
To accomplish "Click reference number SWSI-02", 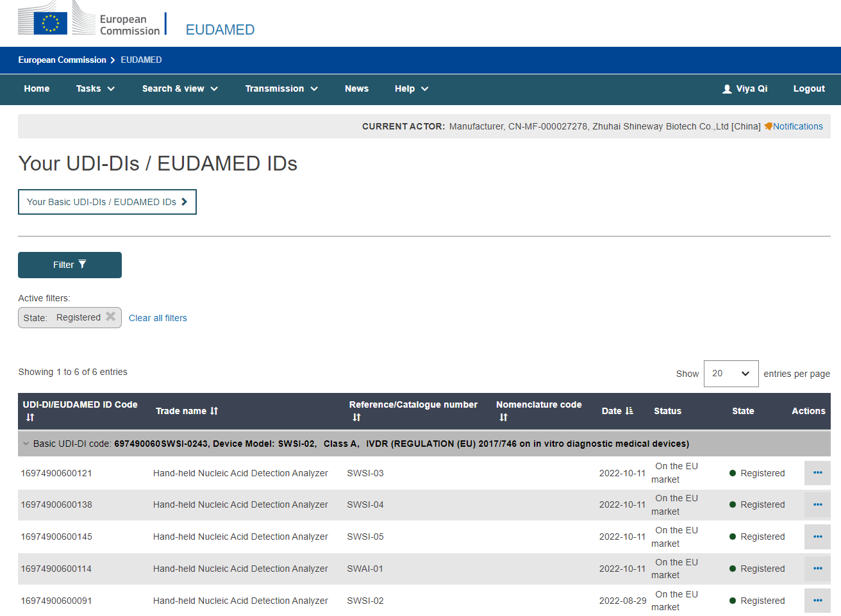I will click(365, 601).
